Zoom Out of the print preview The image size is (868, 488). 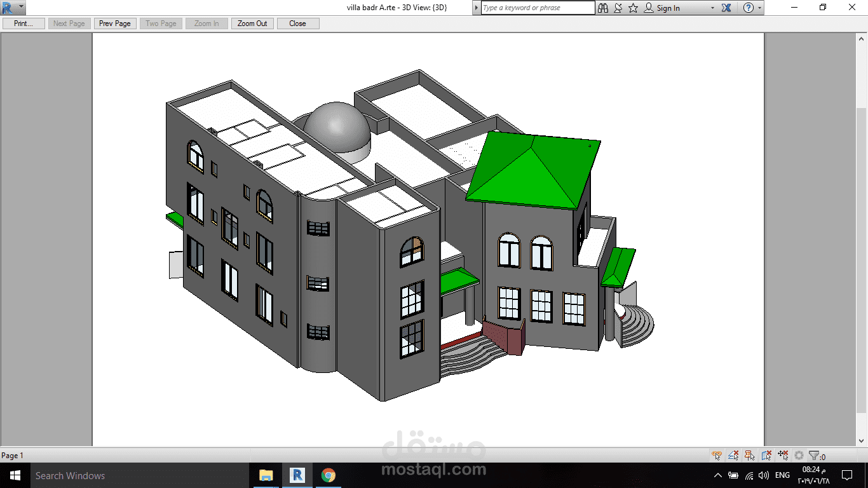tap(252, 24)
